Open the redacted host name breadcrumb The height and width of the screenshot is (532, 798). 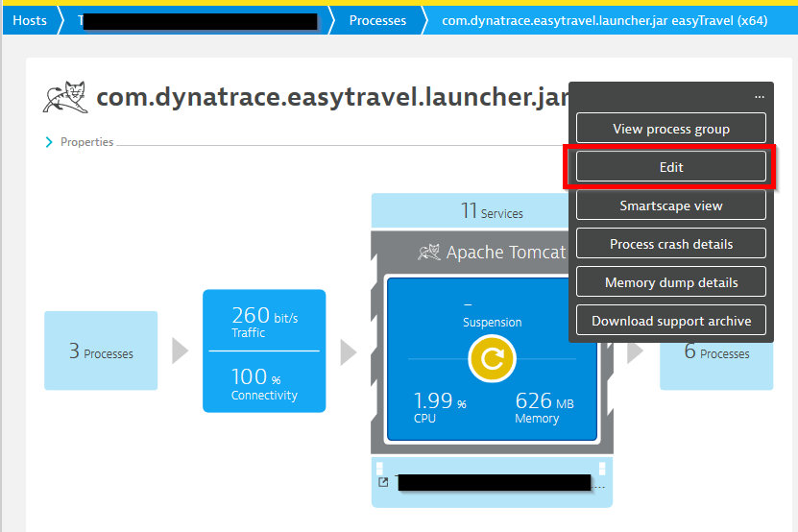tap(199, 21)
